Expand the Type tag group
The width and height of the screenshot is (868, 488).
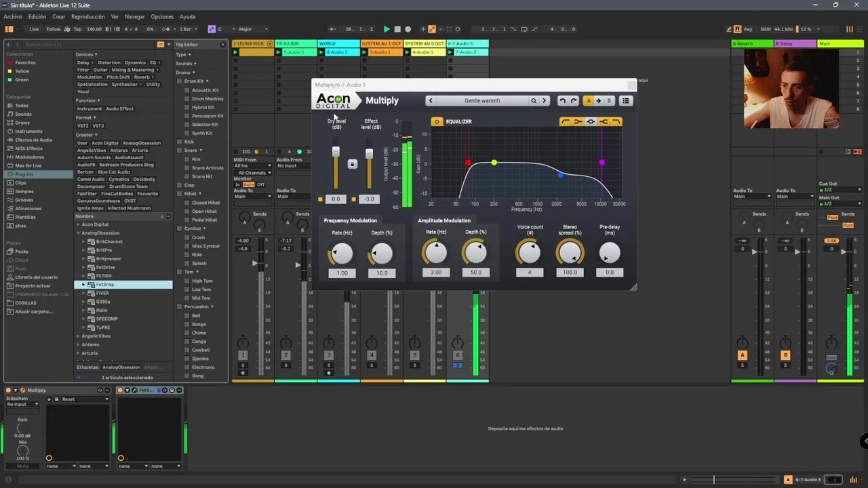tap(189, 54)
